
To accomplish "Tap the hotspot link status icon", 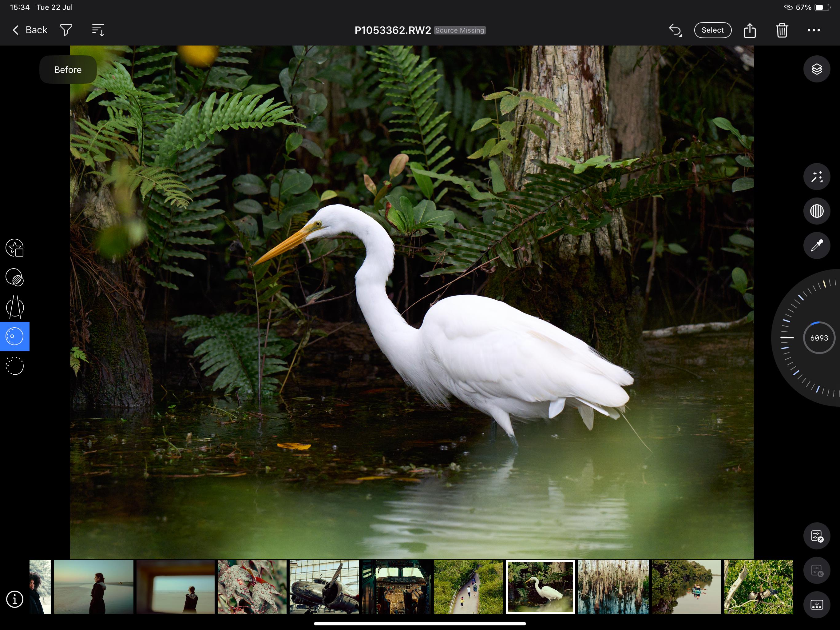I will pos(788,7).
